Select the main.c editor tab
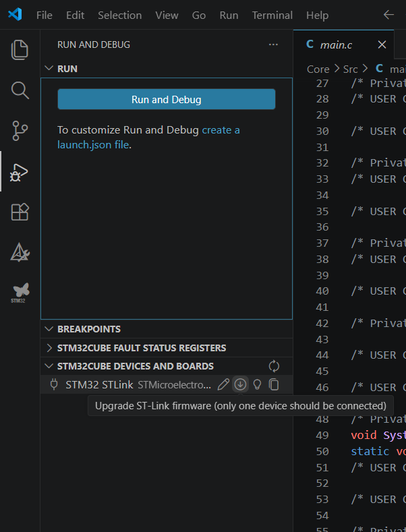The height and width of the screenshot is (532, 406). [x=343, y=45]
